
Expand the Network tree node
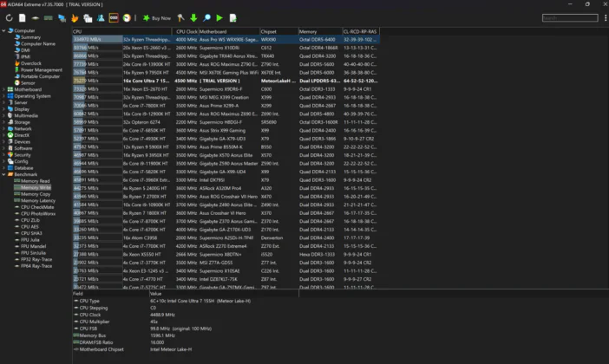click(3, 128)
